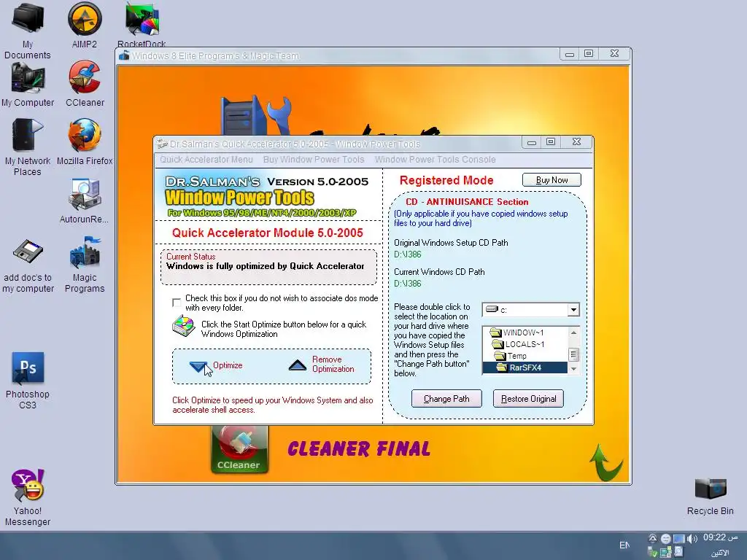
Task: Show hidden tray icons with triangle button
Action: click(653, 538)
